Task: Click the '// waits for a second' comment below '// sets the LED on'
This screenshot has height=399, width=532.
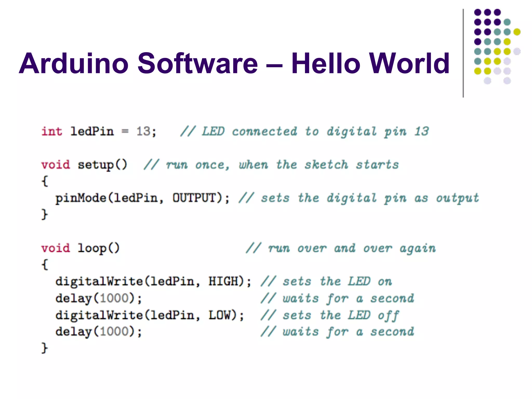Action: (x=337, y=298)
